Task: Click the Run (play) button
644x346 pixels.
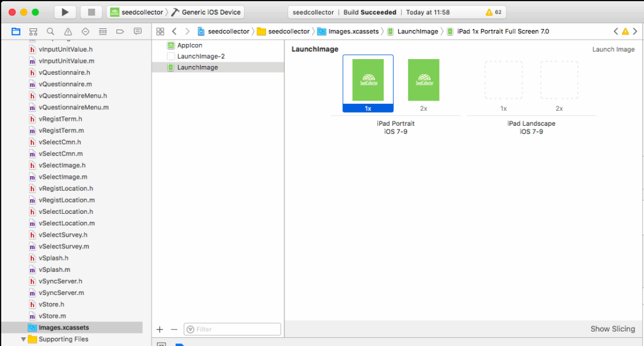Action: coord(65,12)
